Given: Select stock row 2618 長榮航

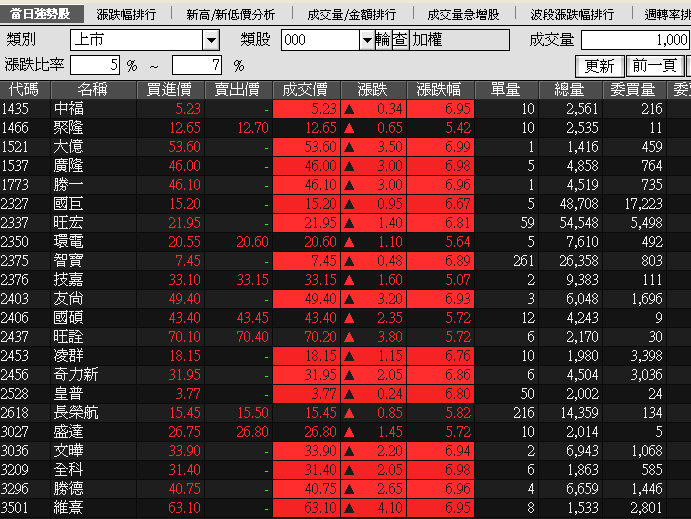Looking at the screenshot, I should (x=346, y=412).
